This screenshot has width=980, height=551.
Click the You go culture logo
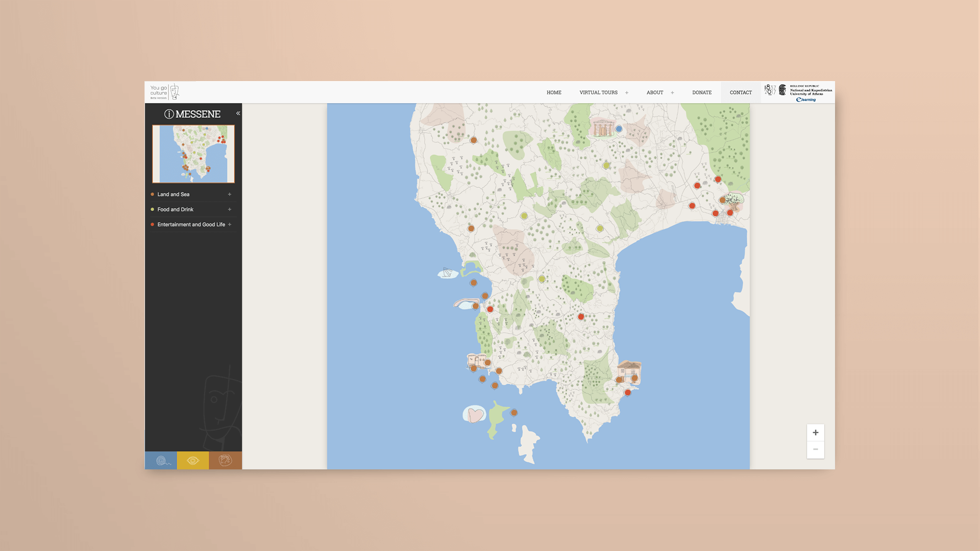coord(164,92)
